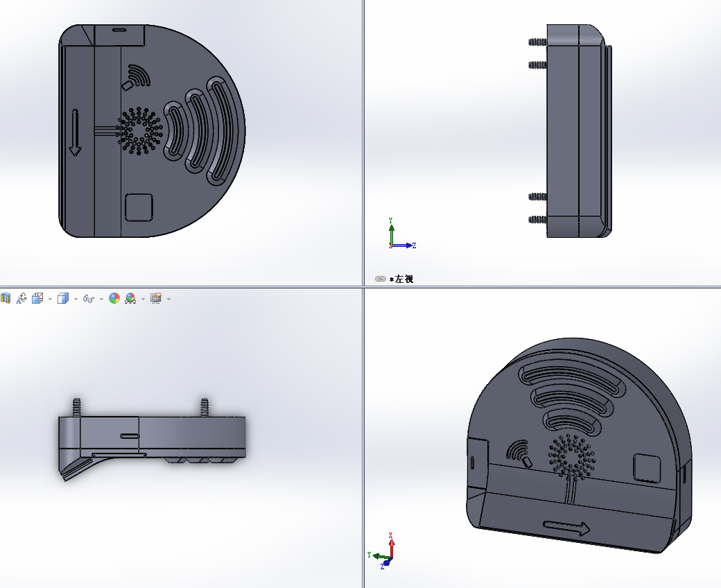Expand the Hide/Show Items dropdown arrow
Screen dimensions: 721x588
101,300
